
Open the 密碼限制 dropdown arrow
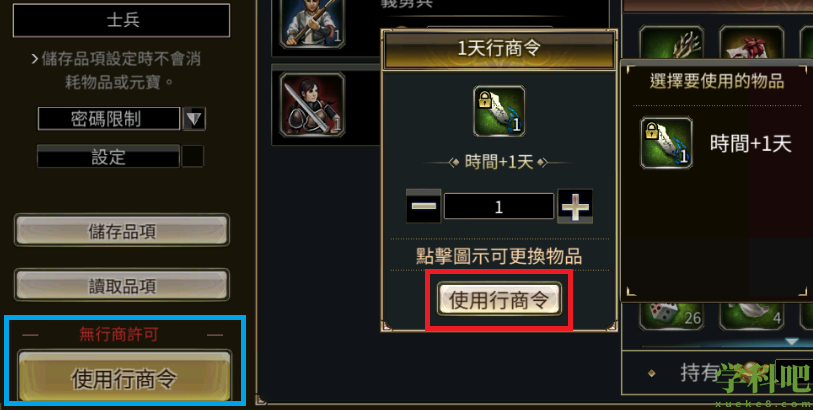(x=194, y=119)
